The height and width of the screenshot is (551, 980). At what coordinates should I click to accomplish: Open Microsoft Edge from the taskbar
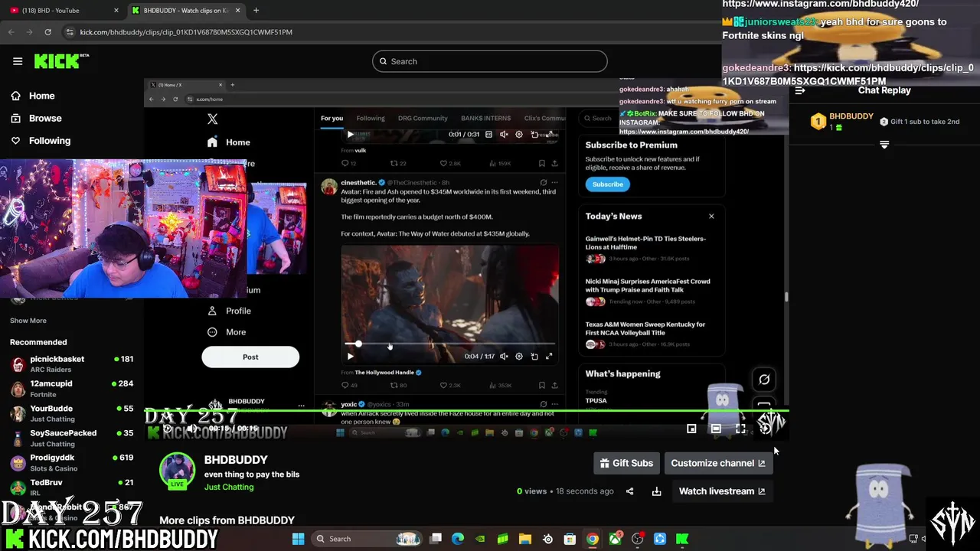click(458, 539)
